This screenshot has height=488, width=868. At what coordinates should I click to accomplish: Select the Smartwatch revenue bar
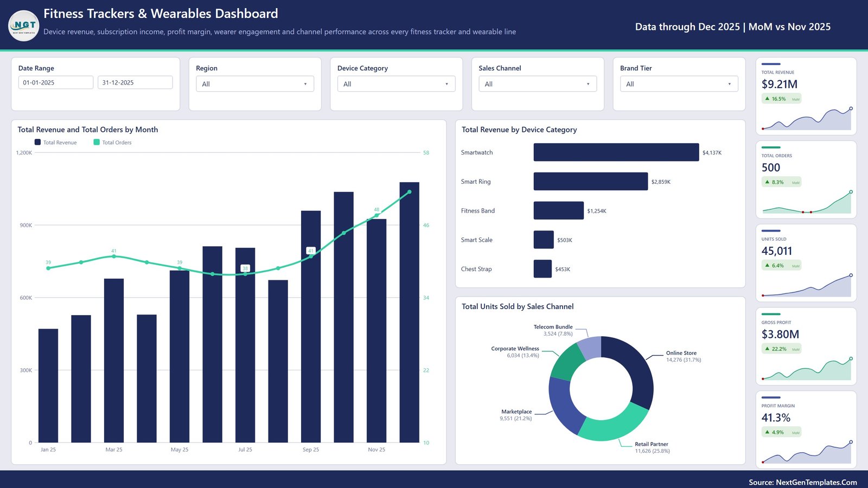616,152
